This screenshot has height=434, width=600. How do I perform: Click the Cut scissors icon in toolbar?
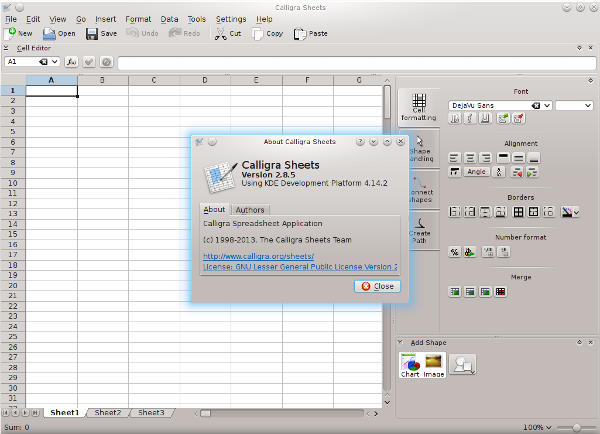(x=220, y=34)
